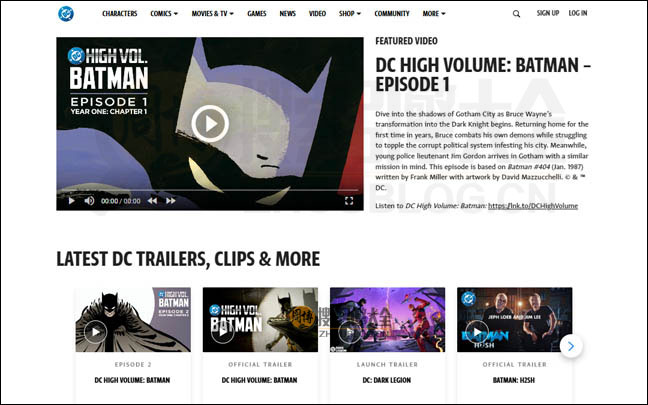Open the DC: Dark Legion card title
The width and height of the screenshot is (648, 405).
387,380
